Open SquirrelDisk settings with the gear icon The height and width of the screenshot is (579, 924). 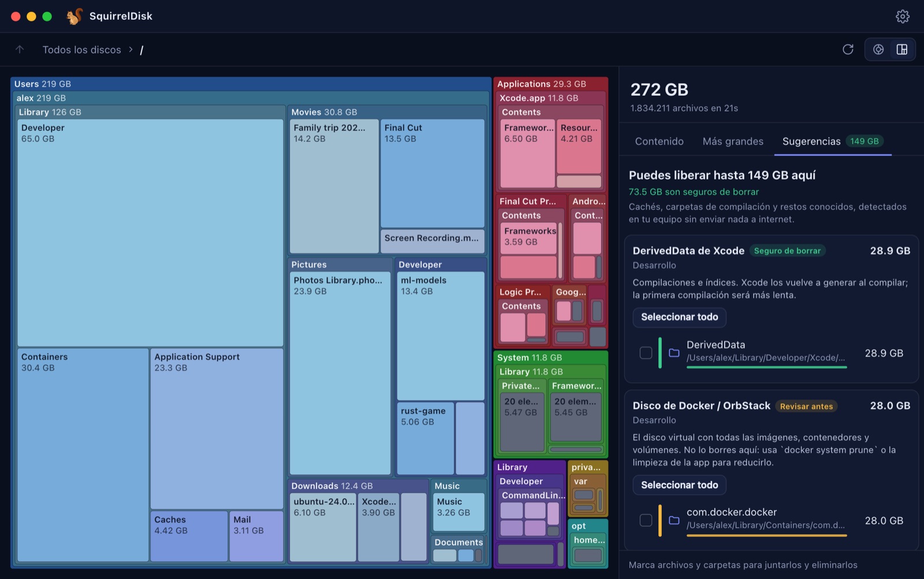[903, 16]
